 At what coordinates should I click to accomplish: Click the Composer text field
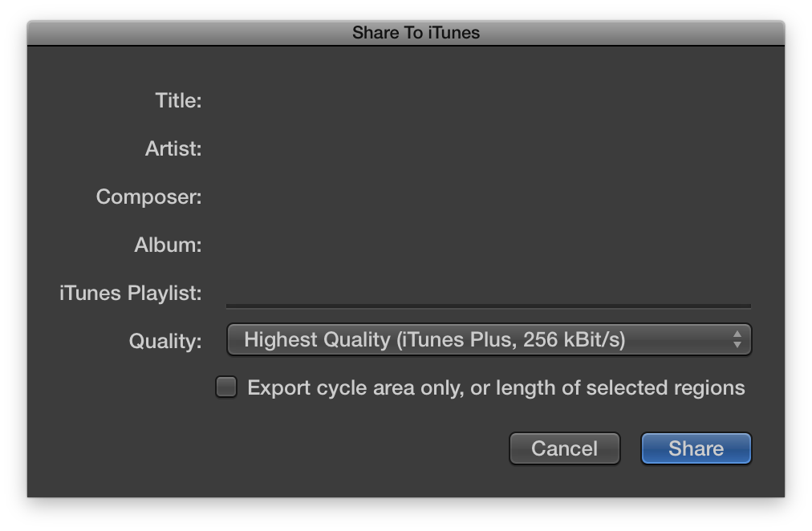click(488, 197)
